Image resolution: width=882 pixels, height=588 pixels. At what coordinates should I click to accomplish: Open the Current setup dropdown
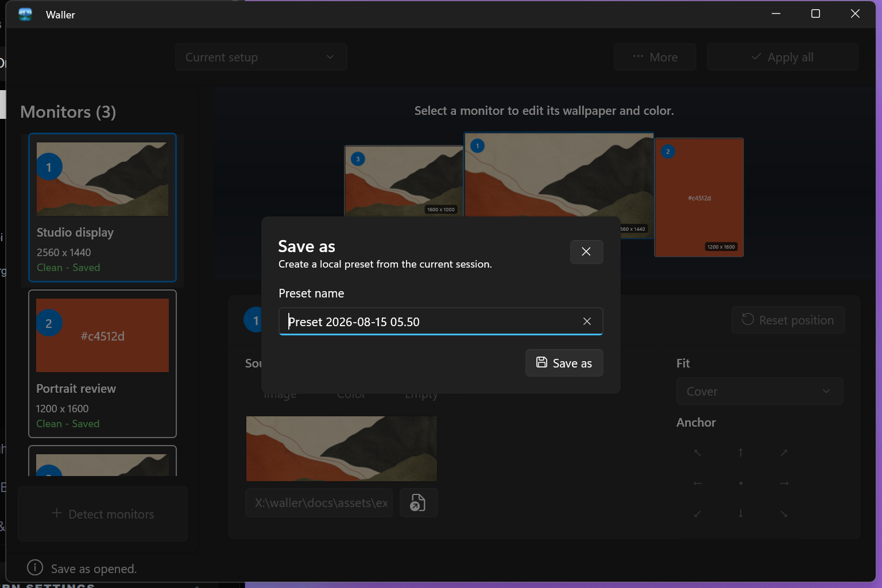pos(261,57)
